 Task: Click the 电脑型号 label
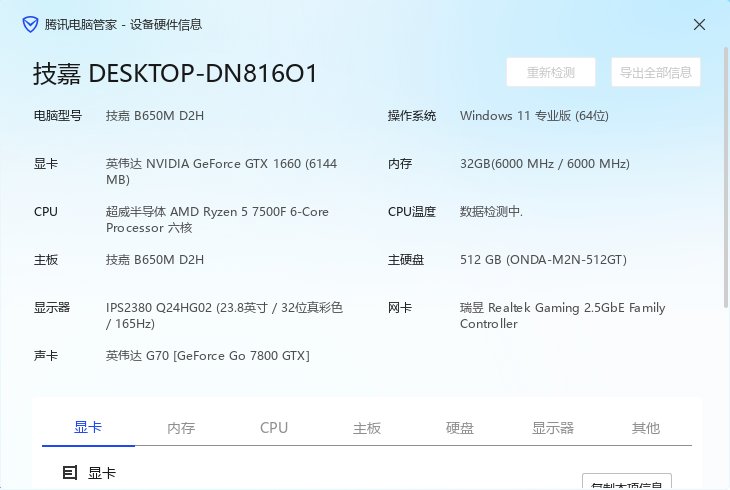pyautogui.click(x=58, y=116)
